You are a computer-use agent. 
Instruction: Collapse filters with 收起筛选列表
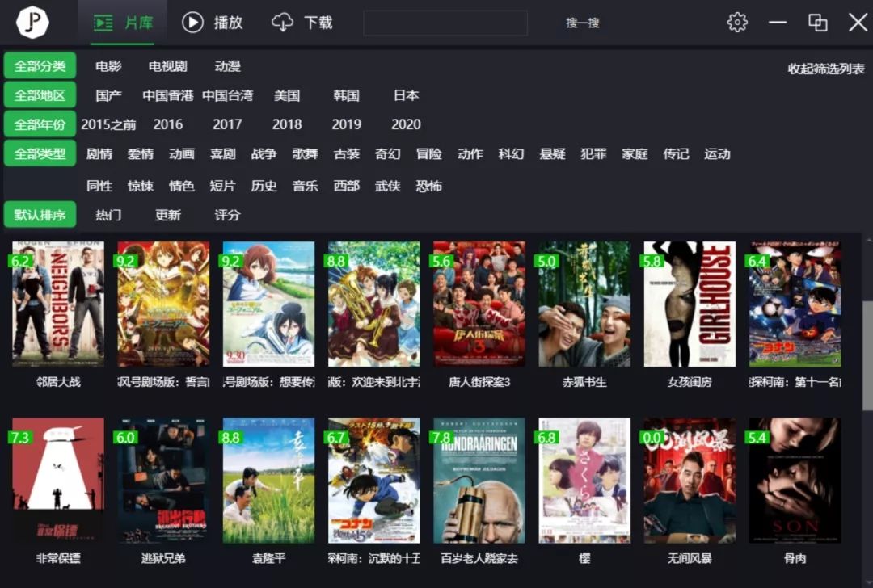click(825, 69)
